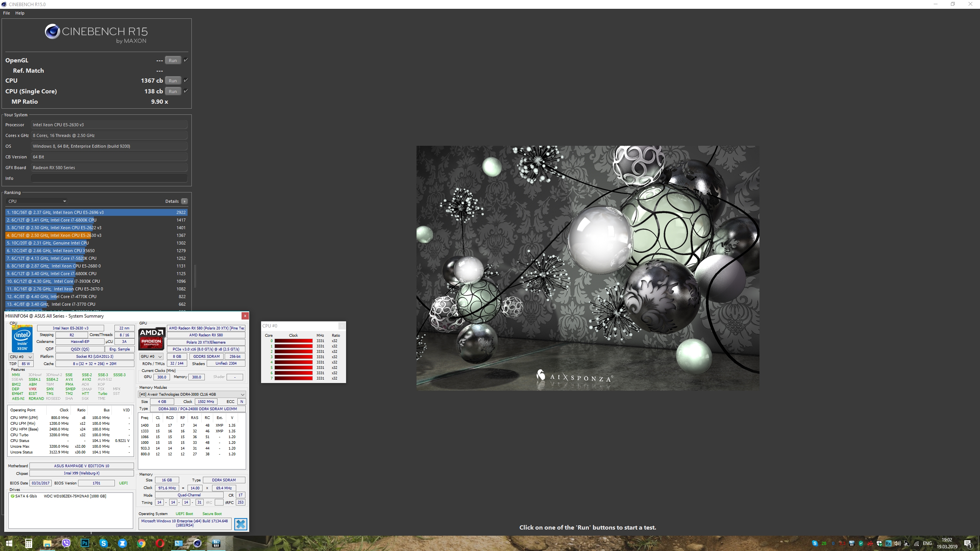
Task: Click the rendered Aixsponza scene image
Action: (588, 268)
